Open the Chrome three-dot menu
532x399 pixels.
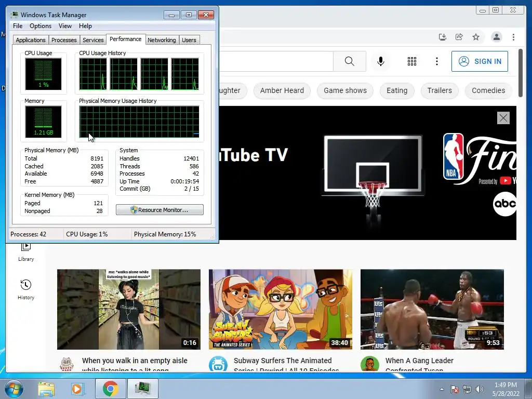513,37
